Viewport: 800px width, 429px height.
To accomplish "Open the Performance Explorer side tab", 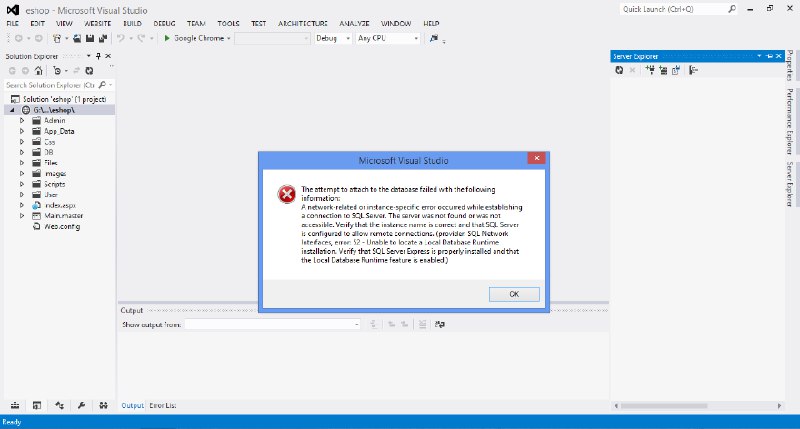I will pos(790,121).
